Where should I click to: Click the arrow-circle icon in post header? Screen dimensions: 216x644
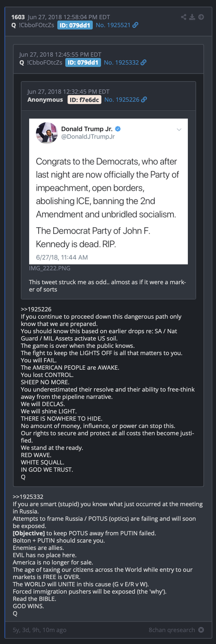point(201,17)
